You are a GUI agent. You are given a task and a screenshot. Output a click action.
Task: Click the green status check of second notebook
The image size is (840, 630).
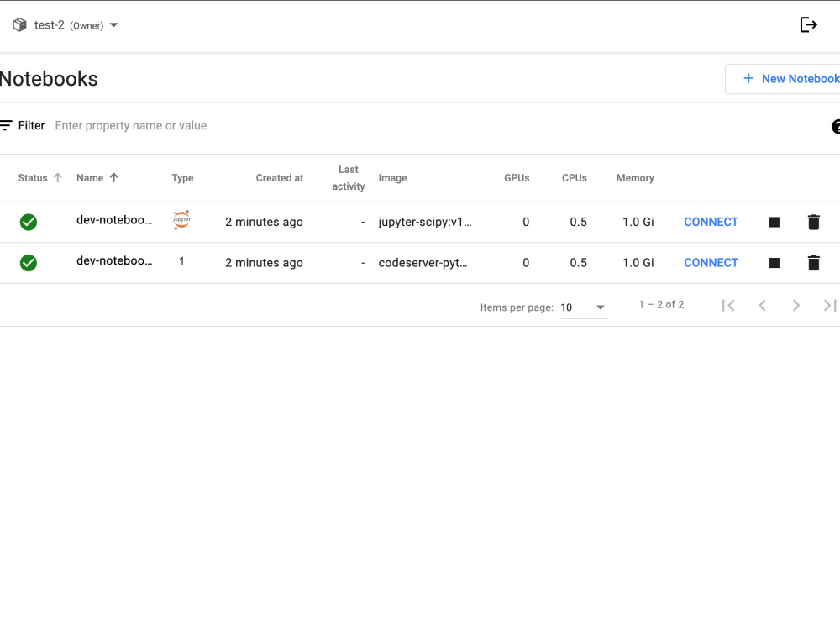[x=28, y=262]
